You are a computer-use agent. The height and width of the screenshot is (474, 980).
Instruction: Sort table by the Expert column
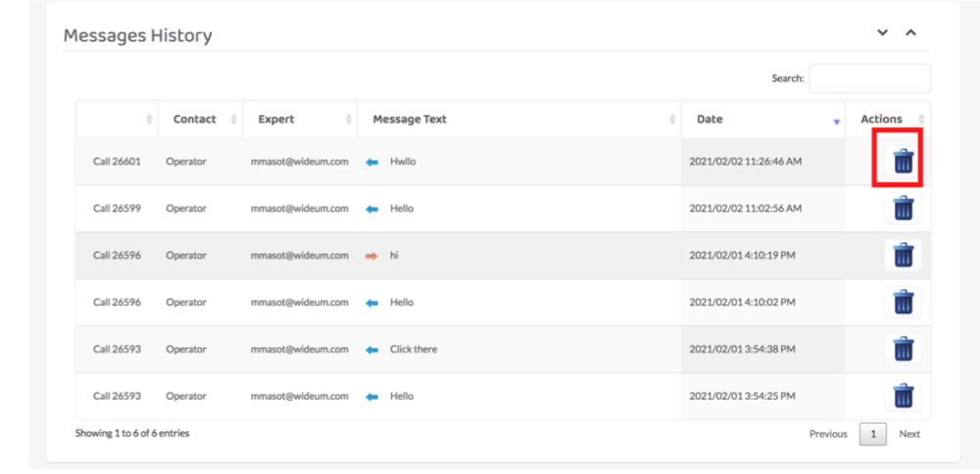point(276,119)
